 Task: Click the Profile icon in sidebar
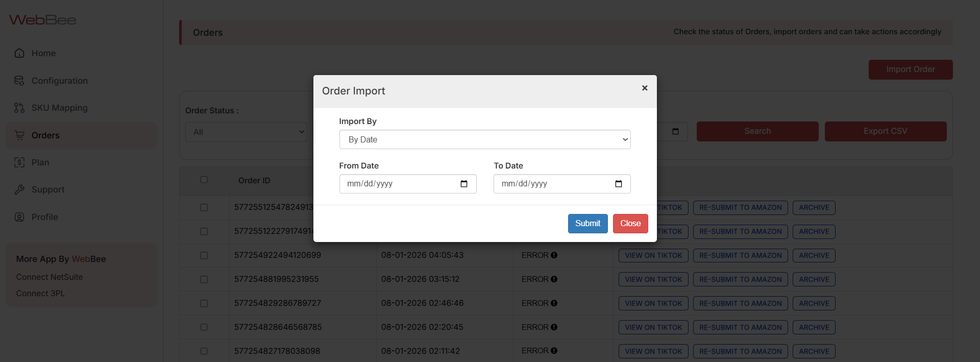(x=19, y=217)
